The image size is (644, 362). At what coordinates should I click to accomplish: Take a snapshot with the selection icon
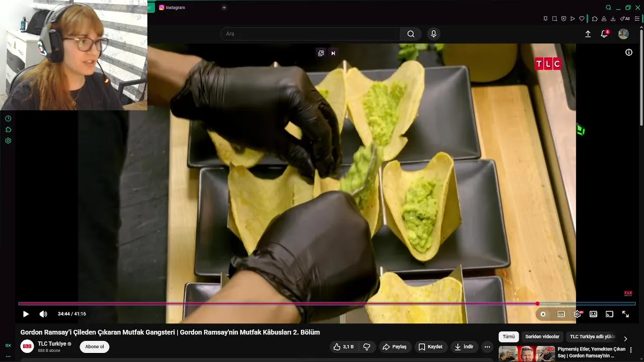click(x=554, y=19)
